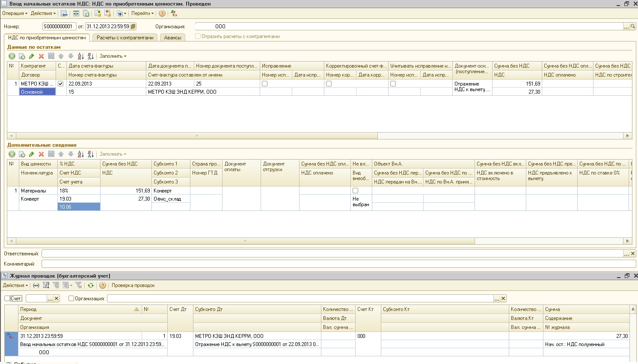This screenshot has height=364, width=638.
Task: Click refresh icon in Журнал проводок toolbar
Action: [x=90, y=285]
